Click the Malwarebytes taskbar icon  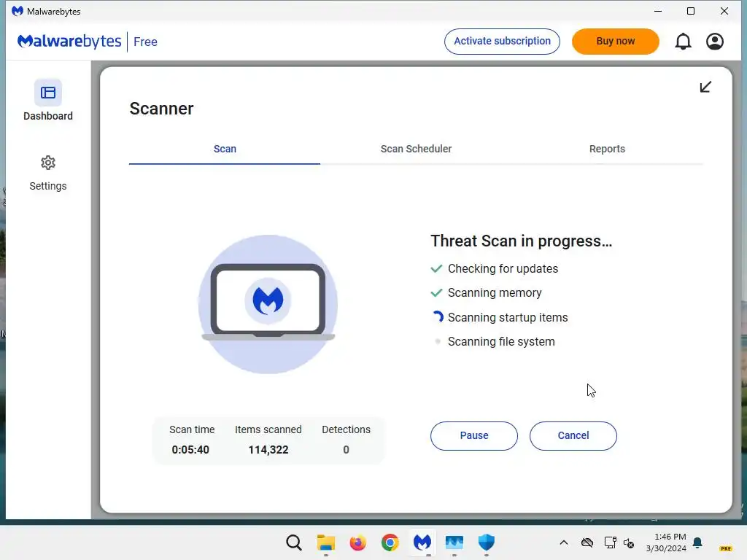pyautogui.click(x=422, y=542)
